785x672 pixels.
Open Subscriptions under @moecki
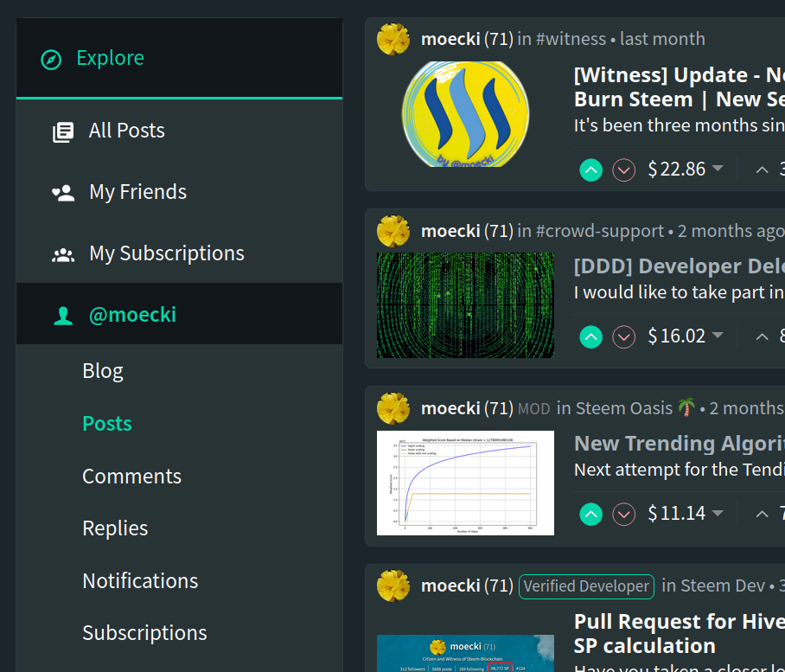coord(144,633)
